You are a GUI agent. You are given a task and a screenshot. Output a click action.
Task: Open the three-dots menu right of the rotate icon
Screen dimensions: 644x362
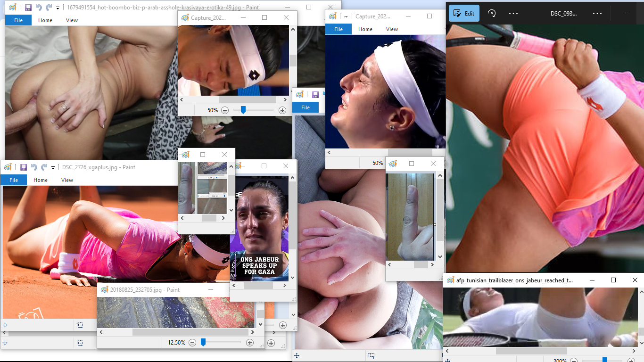513,13
